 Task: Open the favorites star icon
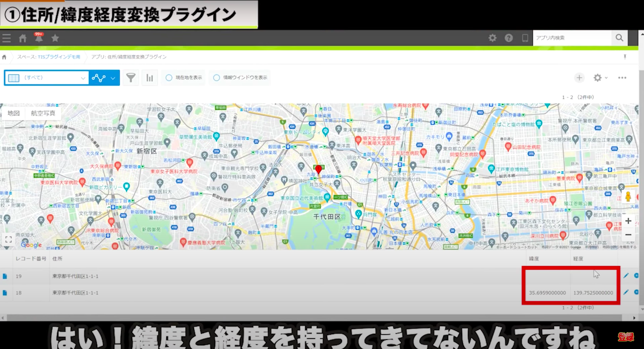55,38
